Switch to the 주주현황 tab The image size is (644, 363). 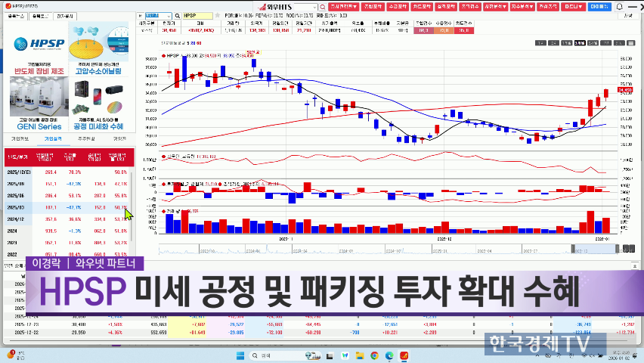coord(86,138)
